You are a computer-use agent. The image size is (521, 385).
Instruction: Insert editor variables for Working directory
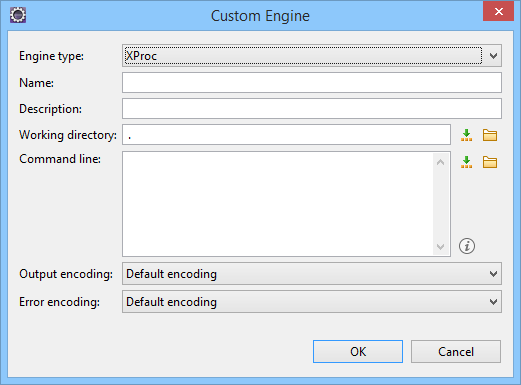(x=466, y=135)
